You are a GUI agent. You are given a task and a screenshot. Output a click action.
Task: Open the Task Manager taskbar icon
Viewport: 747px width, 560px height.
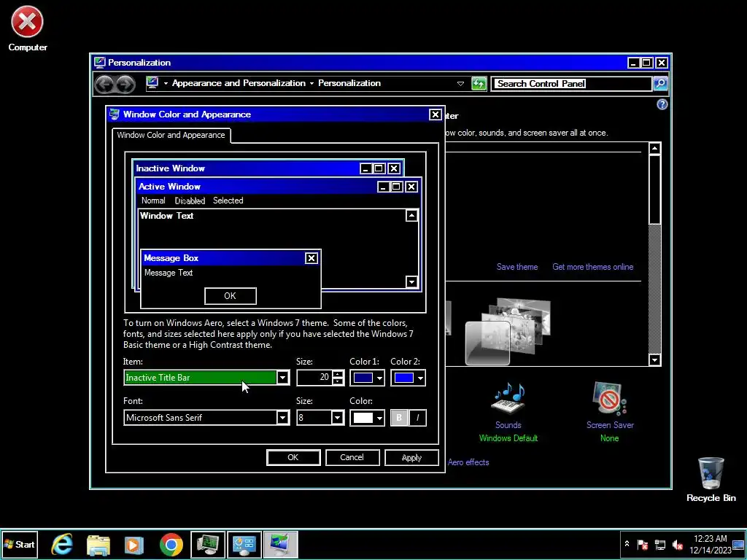[x=208, y=544]
